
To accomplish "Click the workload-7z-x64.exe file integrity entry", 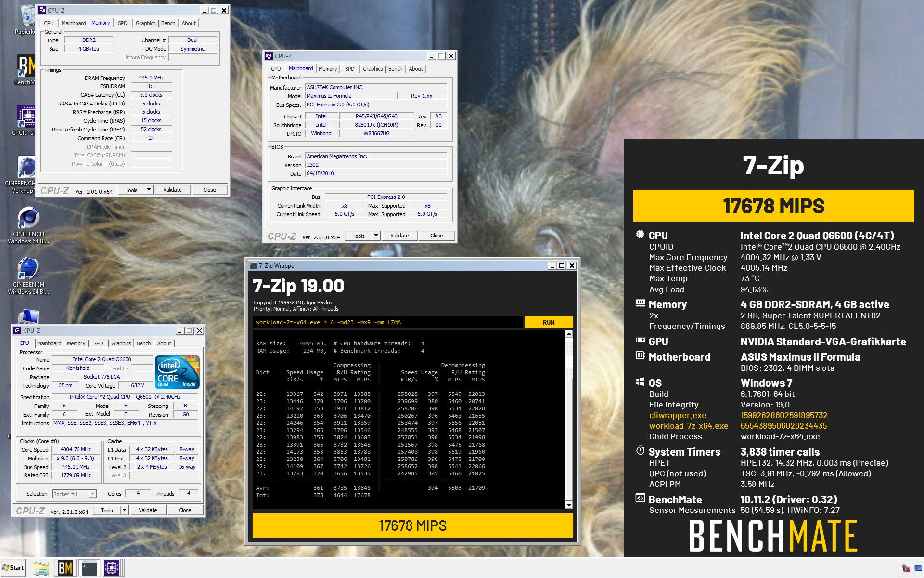I will click(689, 426).
